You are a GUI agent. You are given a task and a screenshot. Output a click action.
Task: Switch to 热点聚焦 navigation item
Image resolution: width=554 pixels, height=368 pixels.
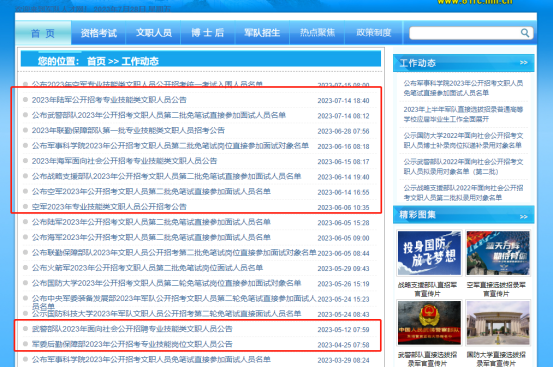coord(317,33)
